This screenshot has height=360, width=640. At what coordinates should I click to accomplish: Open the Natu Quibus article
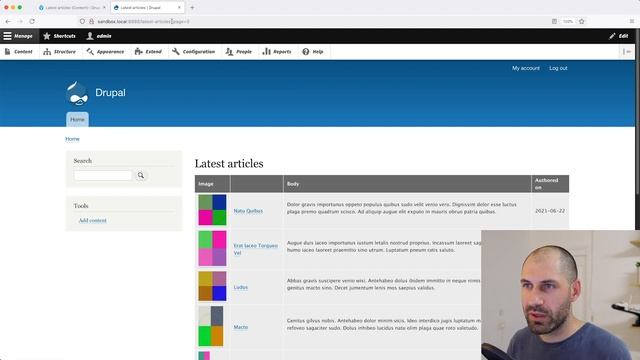click(248, 211)
